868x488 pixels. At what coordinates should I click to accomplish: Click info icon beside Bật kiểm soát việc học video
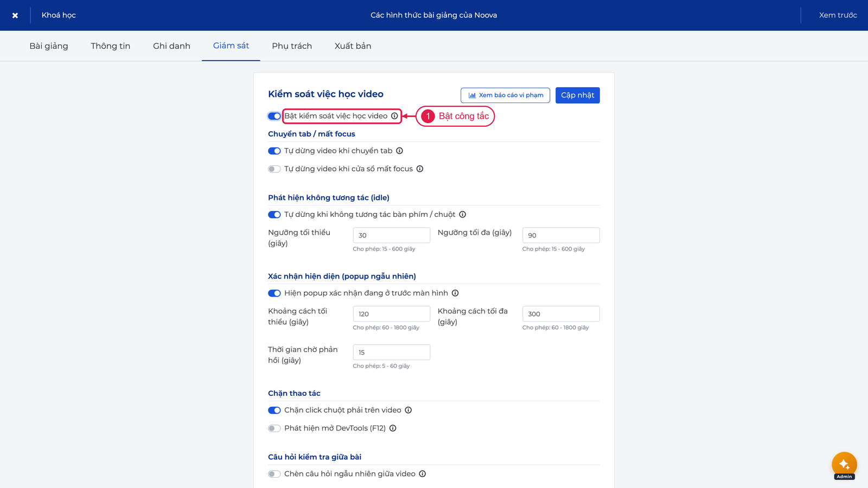pos(394,116)
